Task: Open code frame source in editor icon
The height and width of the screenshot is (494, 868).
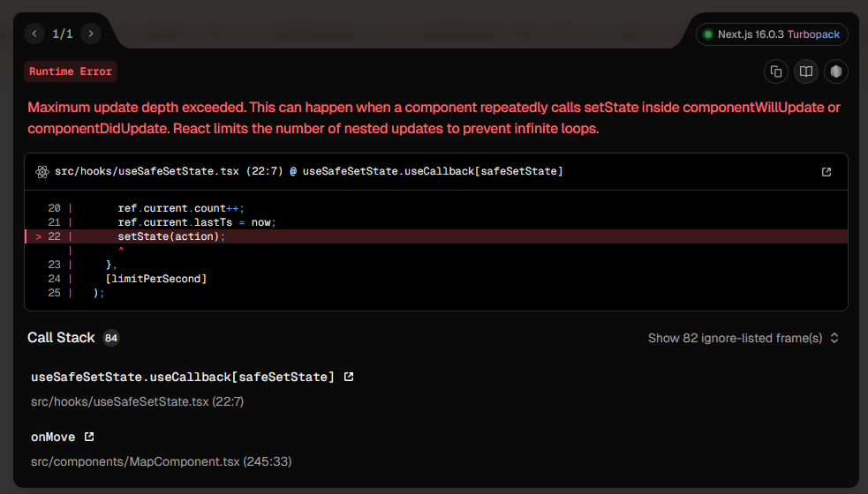Action: [826, 172]
